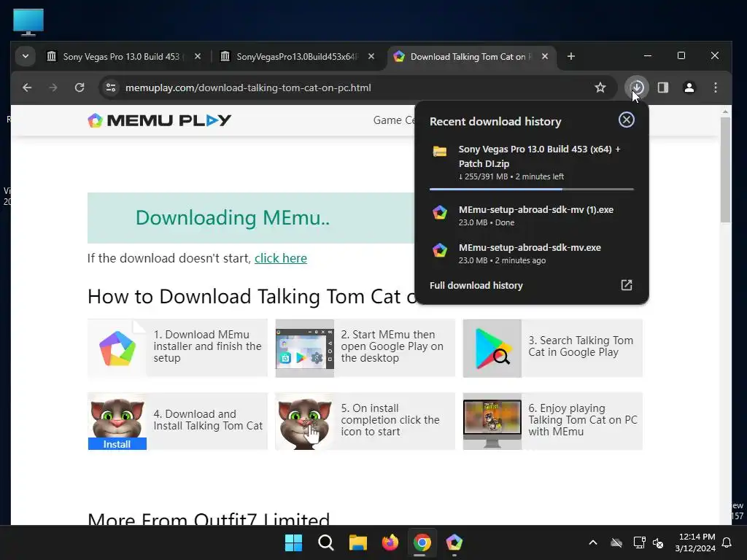Bookmark this page with the star icon
747x560 pixels.
[x=600, y=87]
